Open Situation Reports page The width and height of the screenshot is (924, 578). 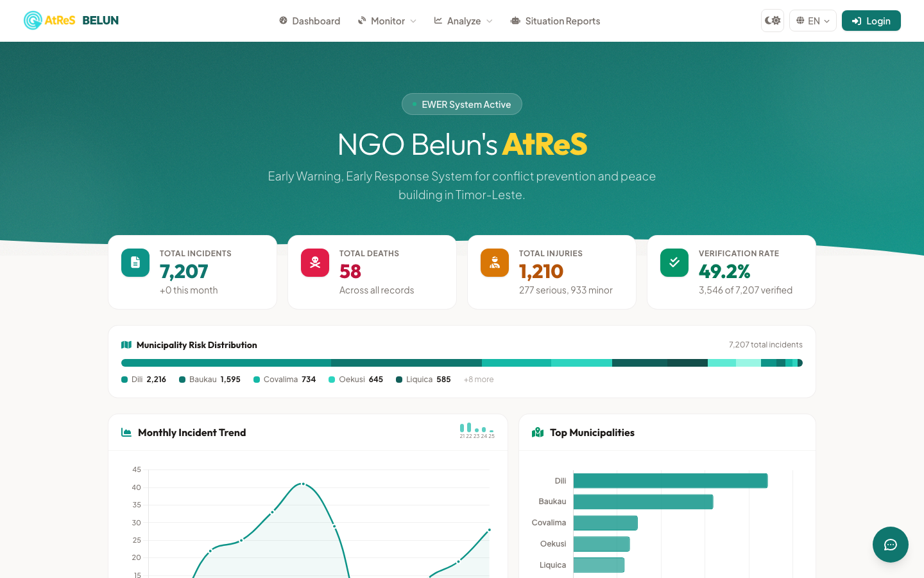point(556,21)
